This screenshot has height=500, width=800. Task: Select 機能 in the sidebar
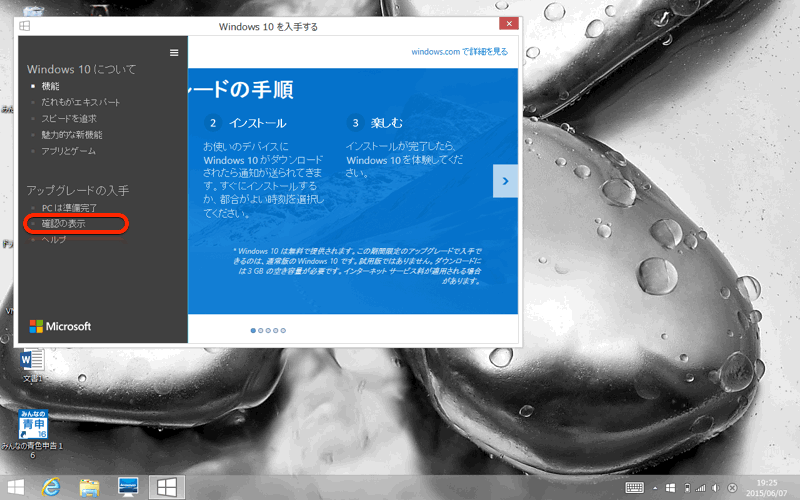click(50, 86)
